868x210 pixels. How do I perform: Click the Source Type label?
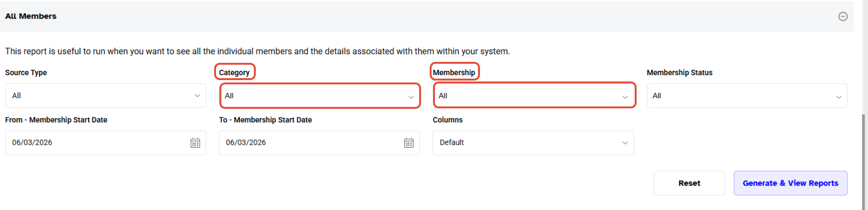tap(26, 73)
